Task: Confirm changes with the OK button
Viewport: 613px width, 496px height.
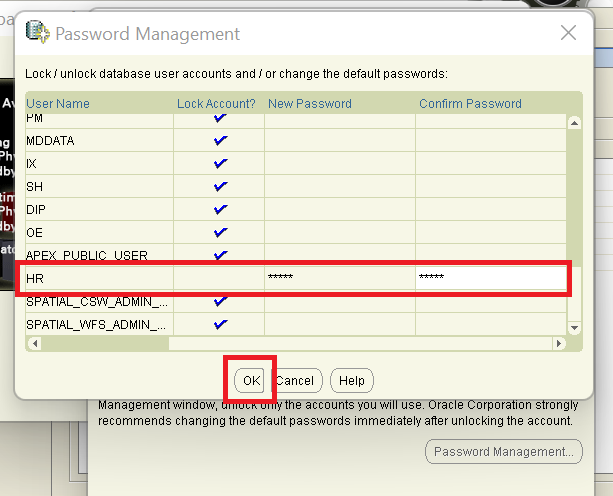Action: pos(251,380)
